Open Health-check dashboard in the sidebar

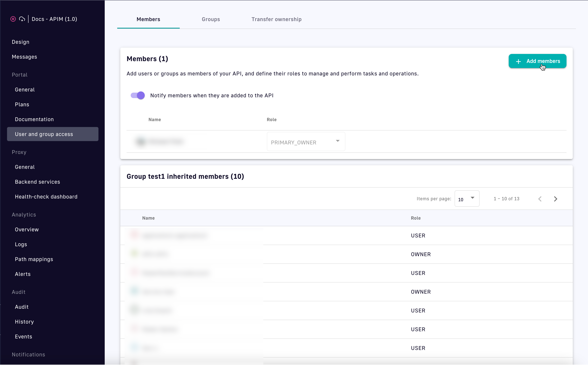[46, 197]
